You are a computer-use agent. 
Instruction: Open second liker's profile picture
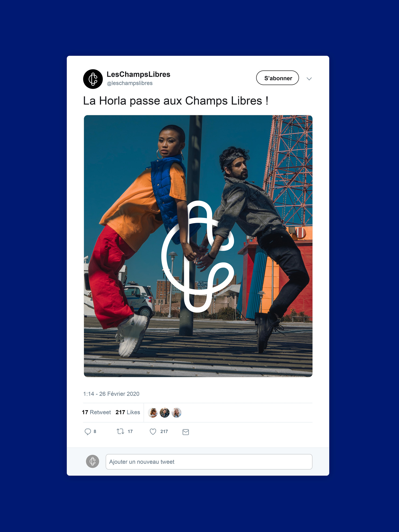(x=165, y=413)
